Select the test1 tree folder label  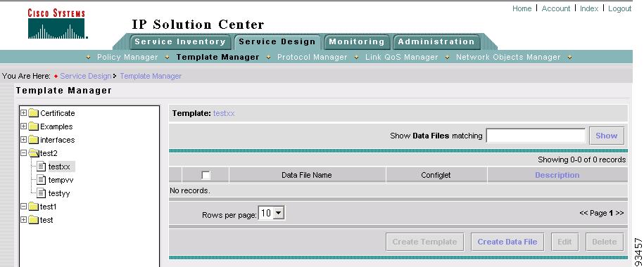pyautogui.click(x=48, y=207)
